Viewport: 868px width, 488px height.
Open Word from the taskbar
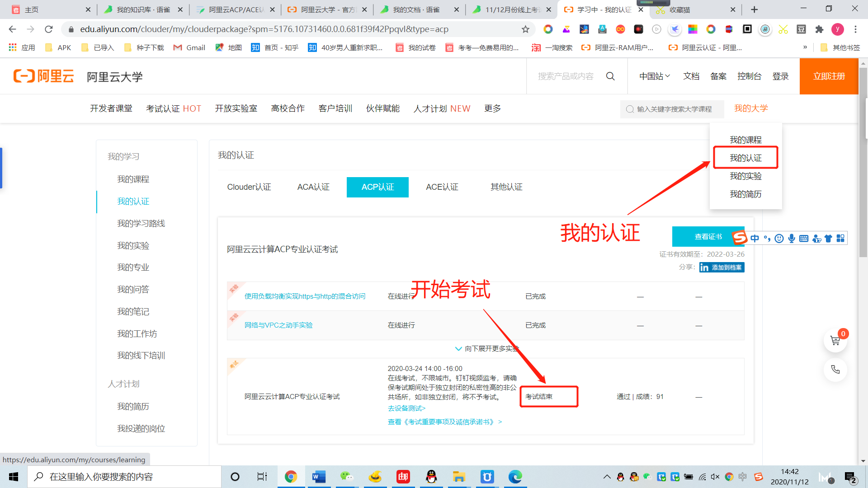[x=319, y=477]
